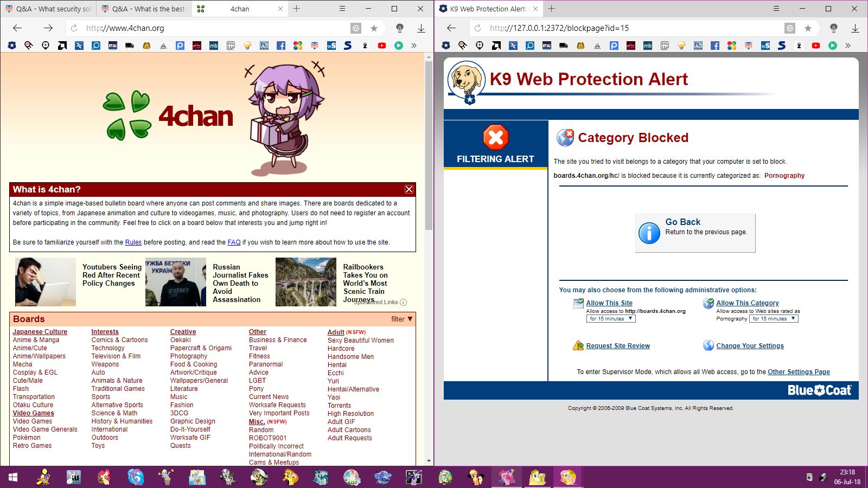
Task: Open the YouTube bookmark in the 4chan window
Action: (382, 46)
